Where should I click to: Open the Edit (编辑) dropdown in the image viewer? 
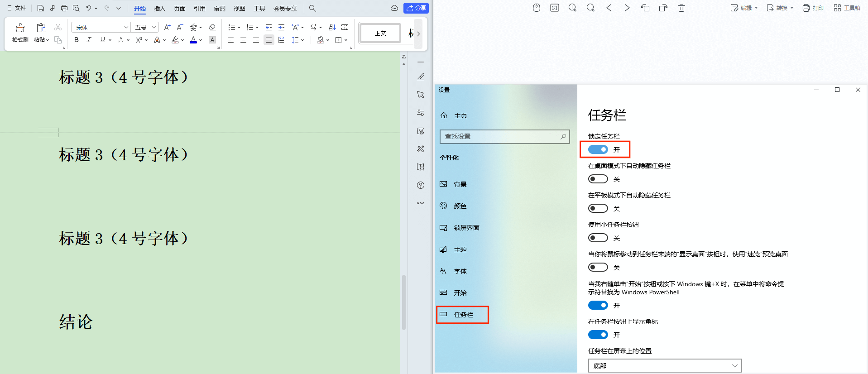pyautogui.click(x=744, y=8)
